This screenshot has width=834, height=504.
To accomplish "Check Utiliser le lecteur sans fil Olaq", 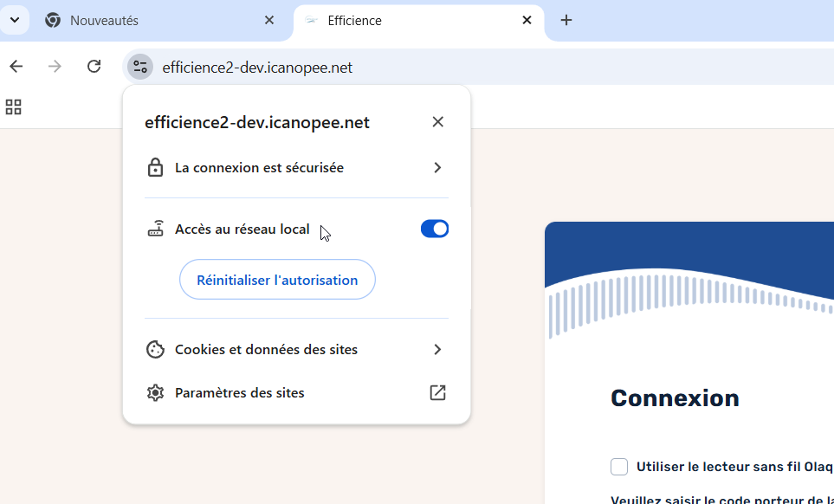I will click(x=619, y=466).
